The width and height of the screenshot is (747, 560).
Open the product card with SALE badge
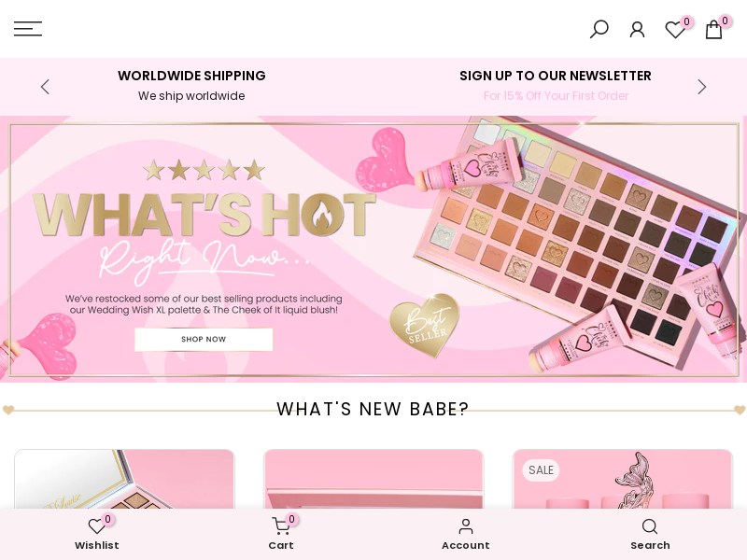(622, 479)
